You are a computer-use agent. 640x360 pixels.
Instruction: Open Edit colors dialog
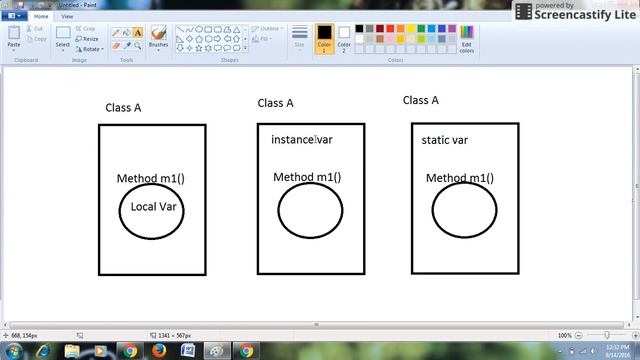click(x=467, y=39)
